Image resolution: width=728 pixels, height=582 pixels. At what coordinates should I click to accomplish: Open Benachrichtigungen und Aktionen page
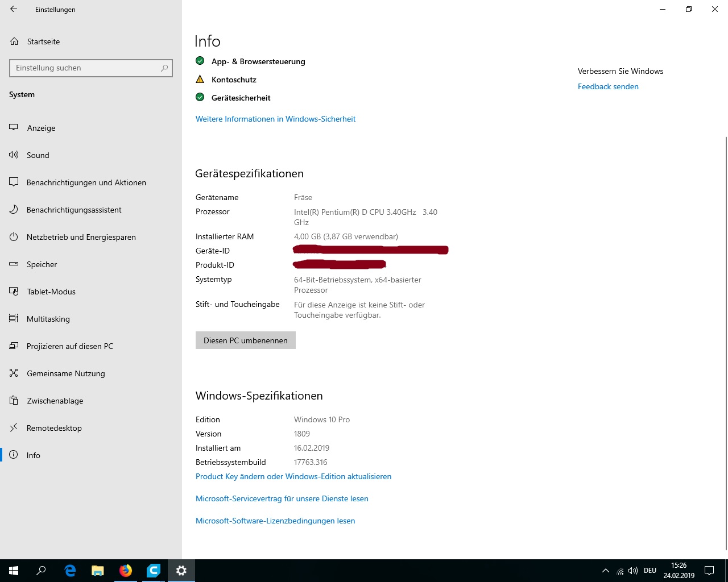click(x=91, y=182)
